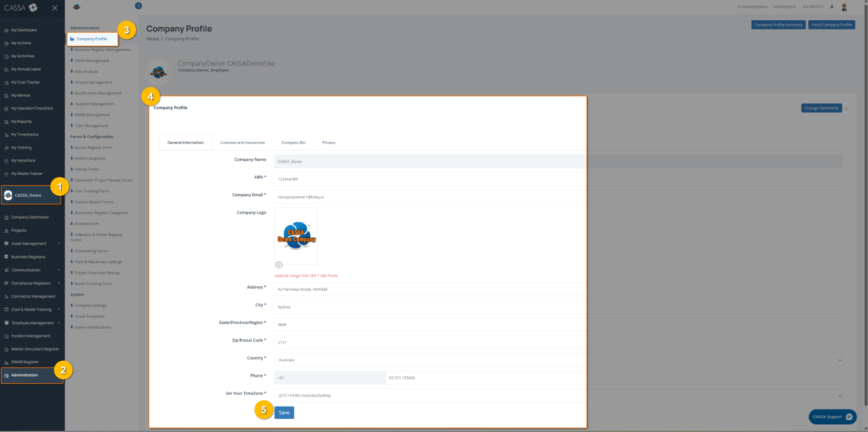Expand the Compliance Registers menu
This screenshot has height=432, width=868.
(x=32, y=283)
